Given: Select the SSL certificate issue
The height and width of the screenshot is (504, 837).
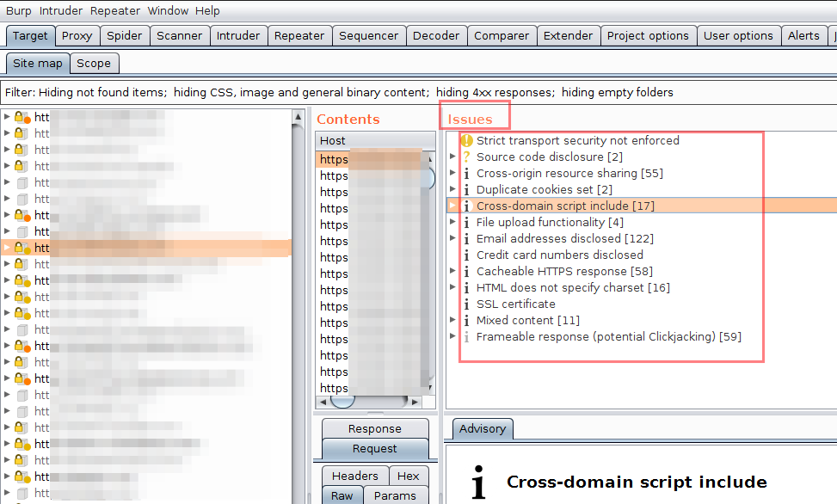Looking at the screenshot, I should (515, 304).
